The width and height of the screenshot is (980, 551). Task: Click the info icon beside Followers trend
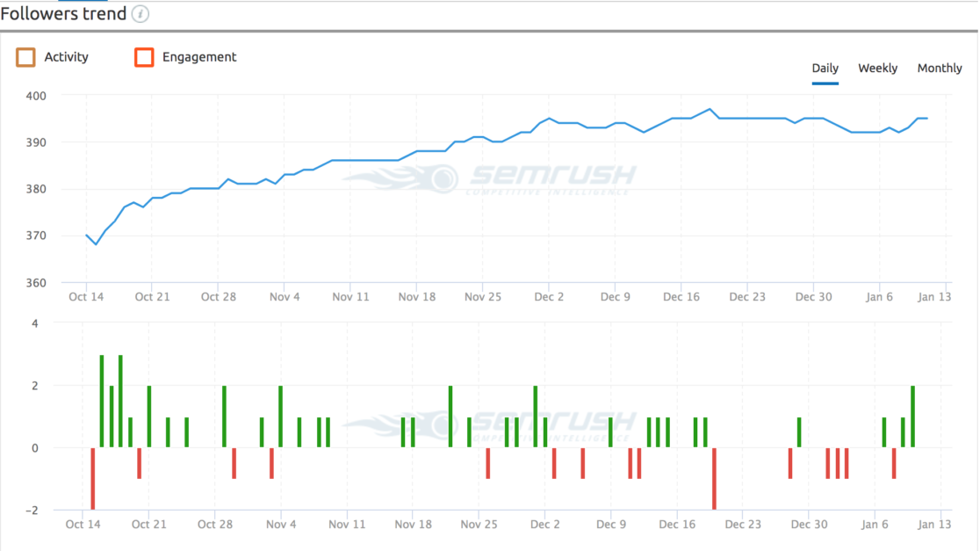coord(141,14)
